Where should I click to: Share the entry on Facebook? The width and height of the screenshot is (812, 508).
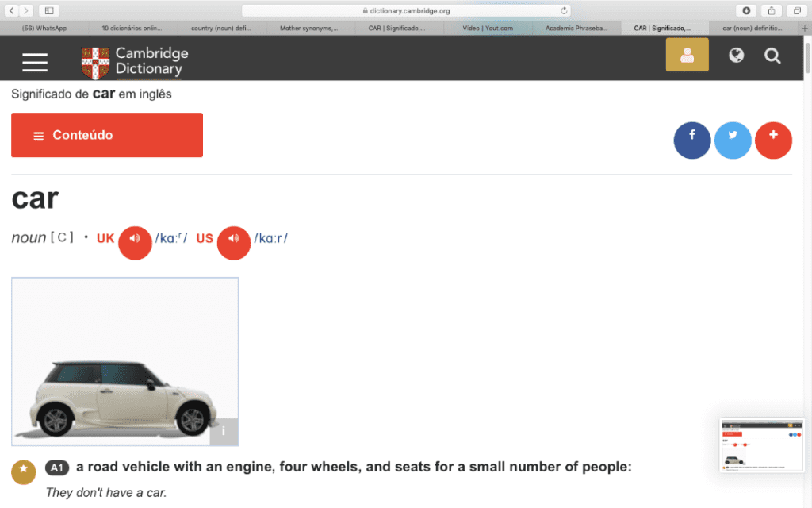click(692, 141)
